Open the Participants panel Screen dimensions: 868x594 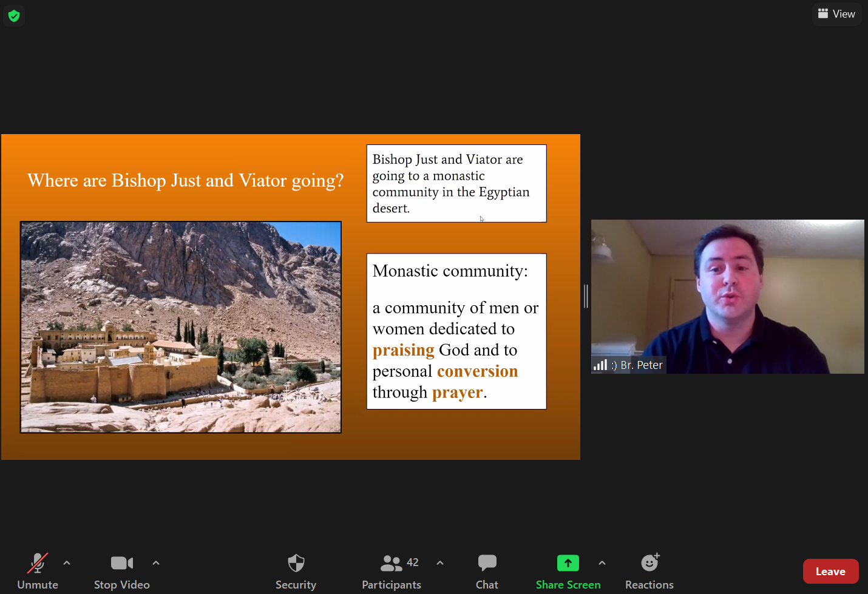[392, 571]
